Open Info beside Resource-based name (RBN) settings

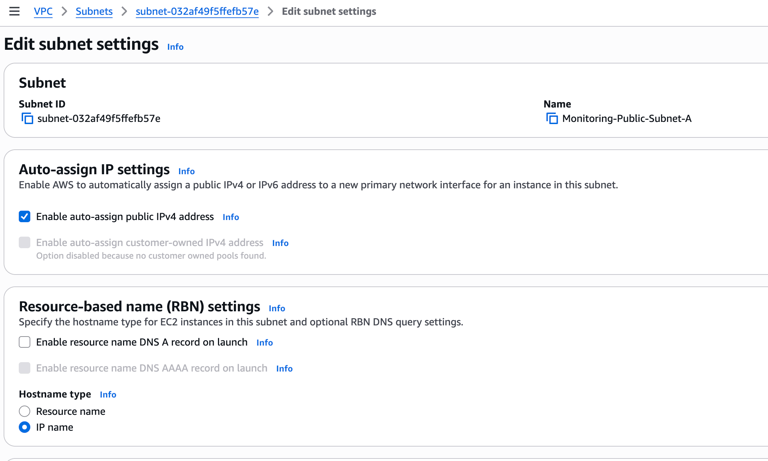(277, 309)
